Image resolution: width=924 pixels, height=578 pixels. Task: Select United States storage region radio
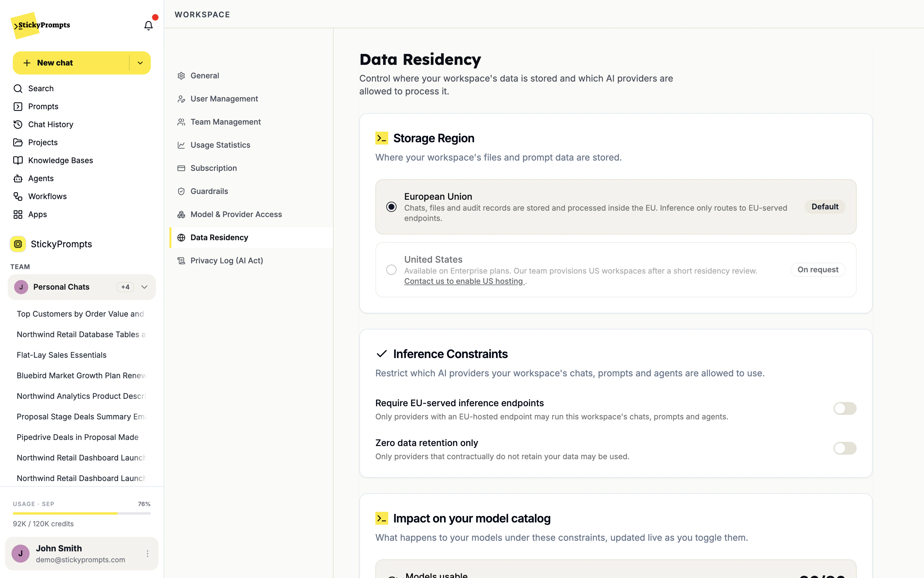pyautogui.click(x=391, y=270)
